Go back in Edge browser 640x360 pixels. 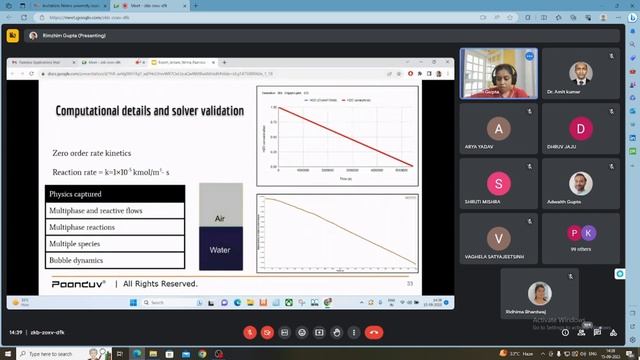click(9, 18)
